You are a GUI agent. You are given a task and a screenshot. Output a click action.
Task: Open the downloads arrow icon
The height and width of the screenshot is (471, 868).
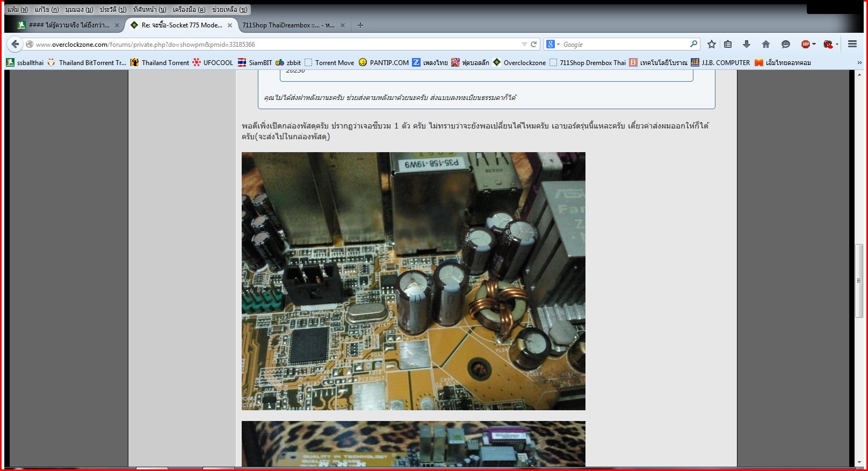747,44
